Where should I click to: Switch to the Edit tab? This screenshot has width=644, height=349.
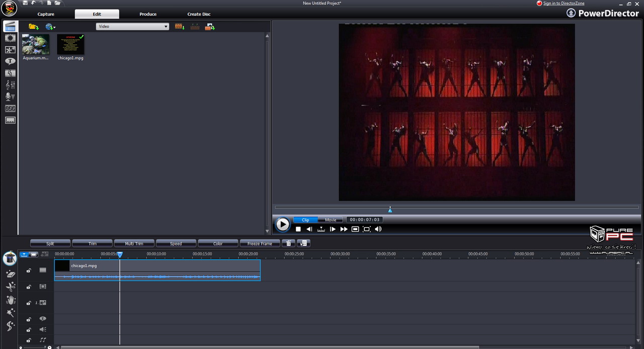tap(97, 14)
